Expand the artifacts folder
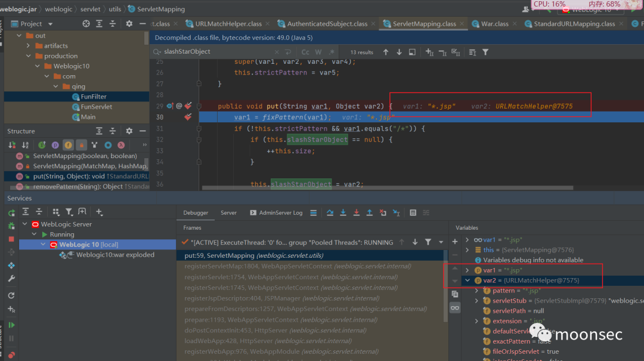Viewport: 644px width, 361px height. (x=28, y=45)
